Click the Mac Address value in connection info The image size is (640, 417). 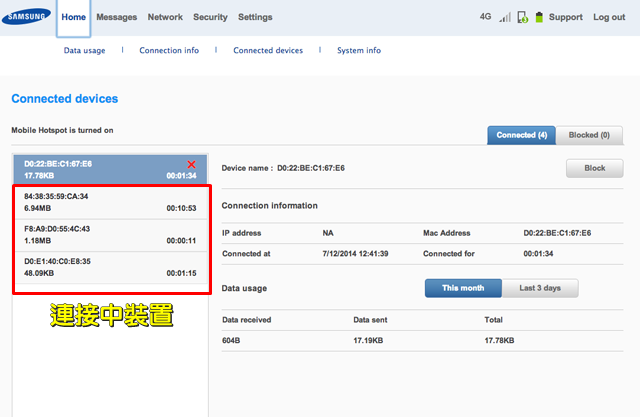point(557,233)
